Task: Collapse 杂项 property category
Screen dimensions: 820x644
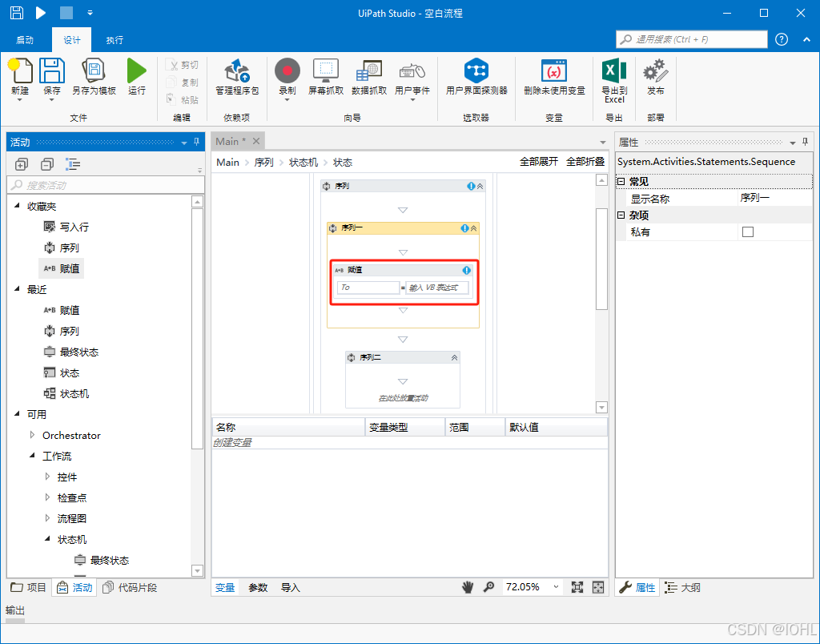Action: coord(621,215)
